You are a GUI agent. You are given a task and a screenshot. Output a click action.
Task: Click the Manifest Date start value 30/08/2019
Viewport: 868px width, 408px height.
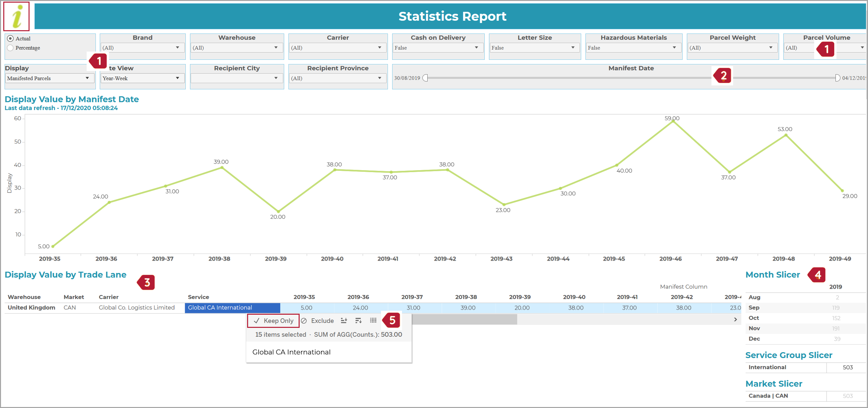407,78
